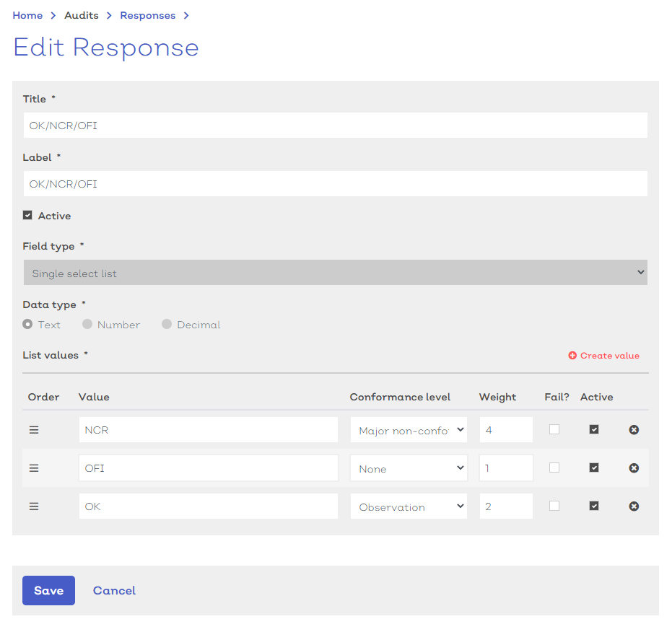This screenshot has height=632, width=672.
Task: Click the drag handle for the OFI row
Action: (x=34, y=468)
